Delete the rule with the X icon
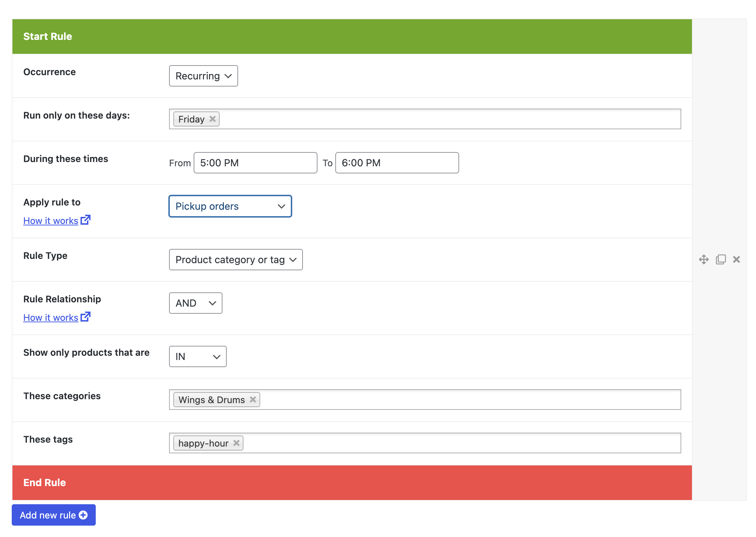 tap(736, 259)
